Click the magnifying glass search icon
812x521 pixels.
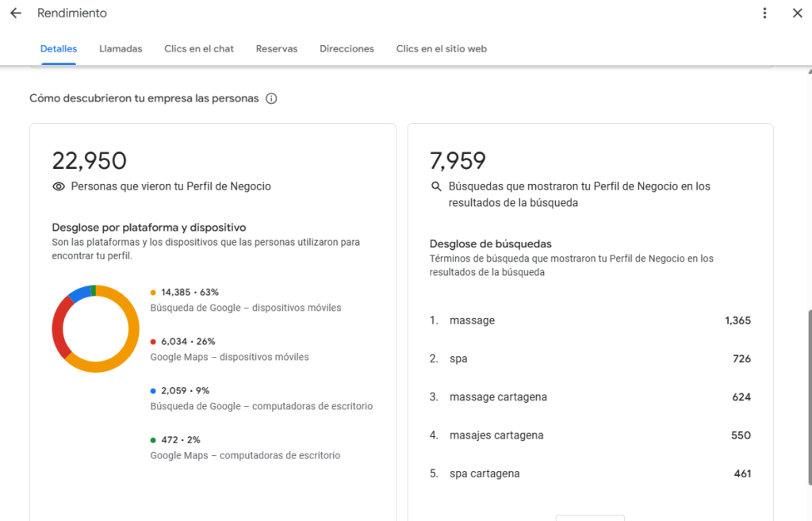(436, 186)
